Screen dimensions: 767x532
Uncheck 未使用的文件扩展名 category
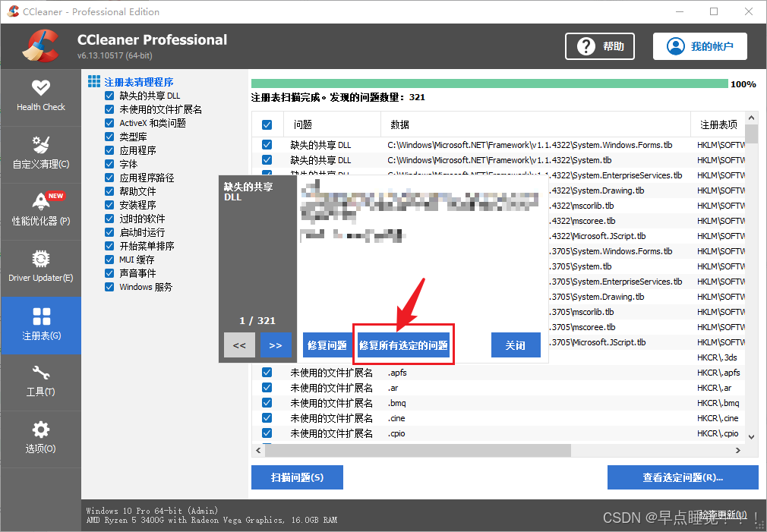pos(109,109)
